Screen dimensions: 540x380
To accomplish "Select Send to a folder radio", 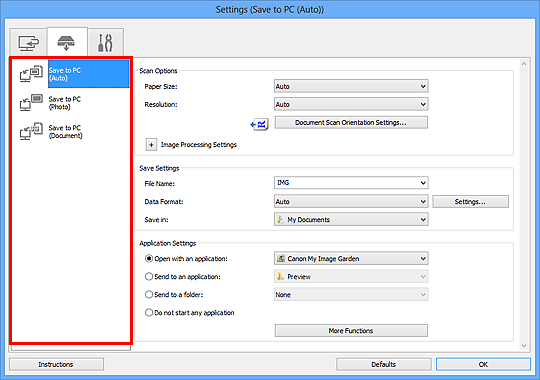I will pyautogui.click(x=149, y=295).
